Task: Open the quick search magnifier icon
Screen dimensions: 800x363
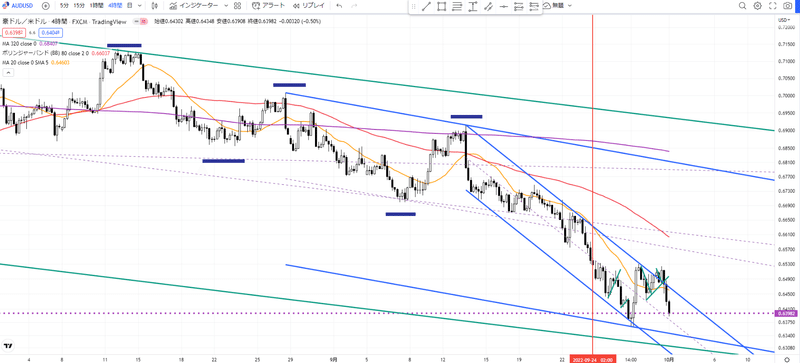Action: click(743, 6)
